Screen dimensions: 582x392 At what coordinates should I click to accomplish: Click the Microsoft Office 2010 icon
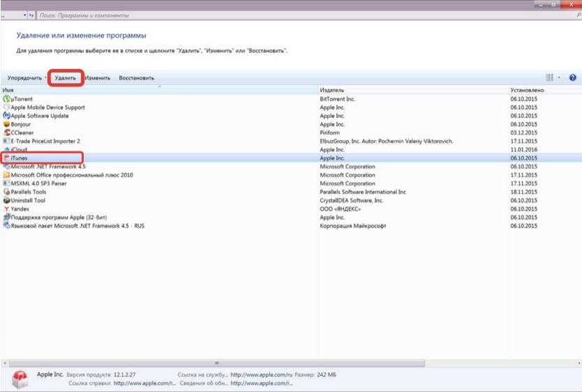[x=6, y=175]
